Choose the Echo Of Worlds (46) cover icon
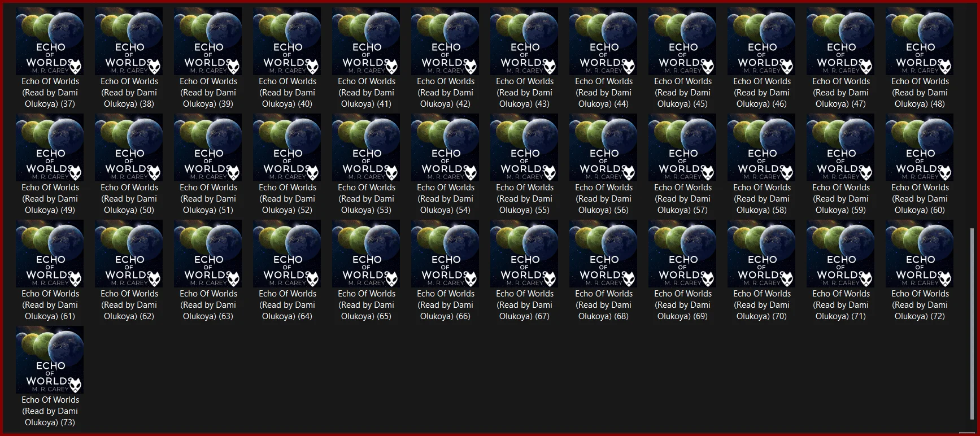Image resolution: width=980 pixels, height=436 pixels. (761, 41)
